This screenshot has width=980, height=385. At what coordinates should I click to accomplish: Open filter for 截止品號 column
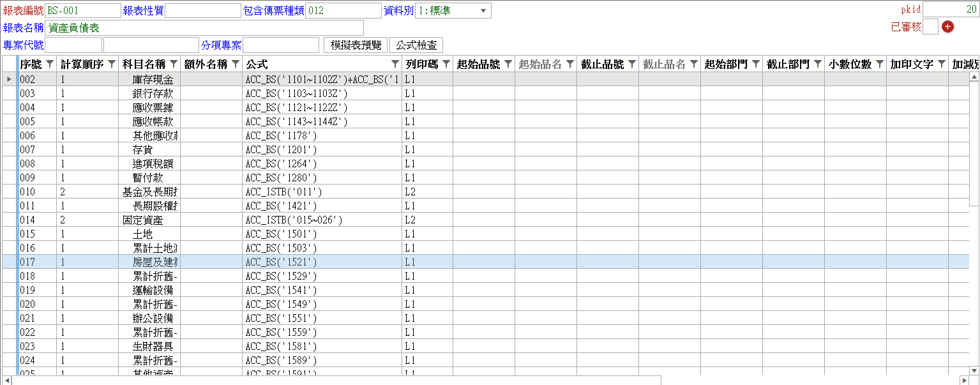(631, 64)
